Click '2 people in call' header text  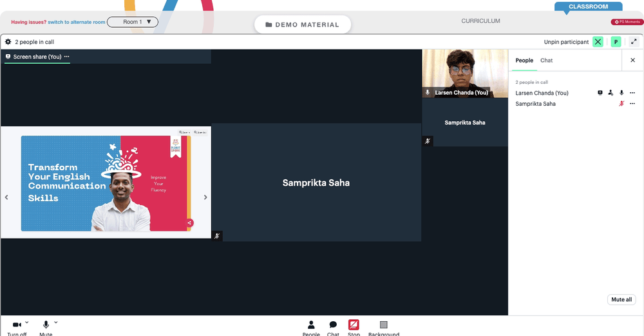click(x=35, y=42)
